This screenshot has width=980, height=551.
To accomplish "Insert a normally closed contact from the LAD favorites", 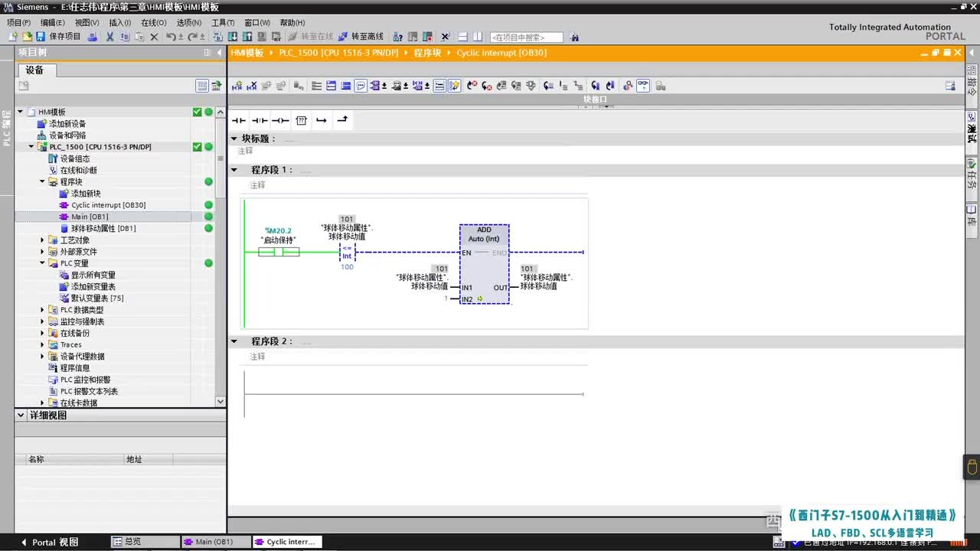I will click(260, 120).
